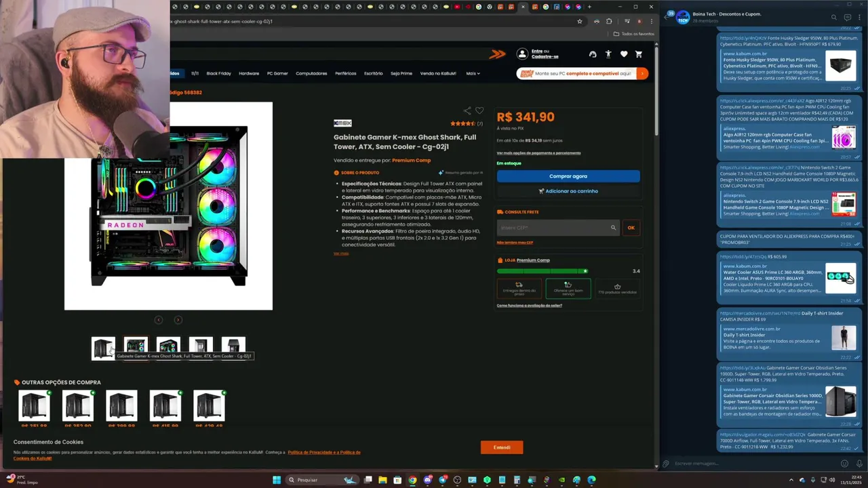
Task: Open the Periféricos menu item
Action: click(x=345, y=73)
